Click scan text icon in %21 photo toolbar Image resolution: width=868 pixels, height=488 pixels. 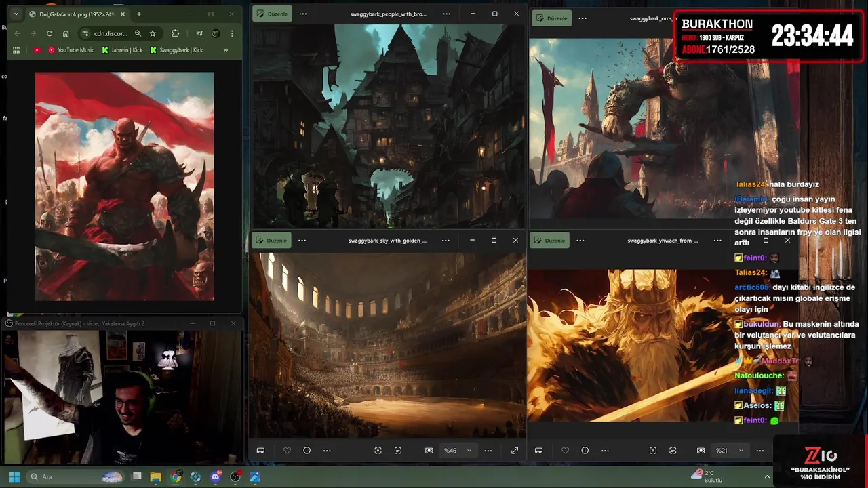673,451
